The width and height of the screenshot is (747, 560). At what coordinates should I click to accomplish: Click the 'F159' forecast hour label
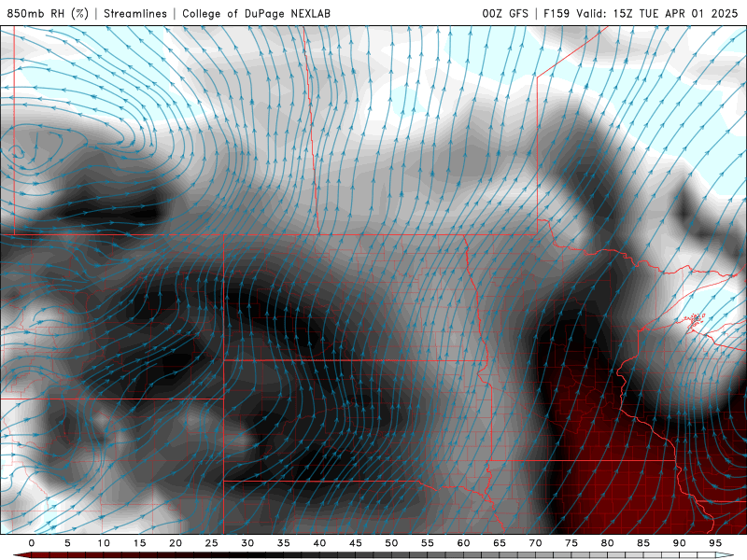click(x=557, y=13)
